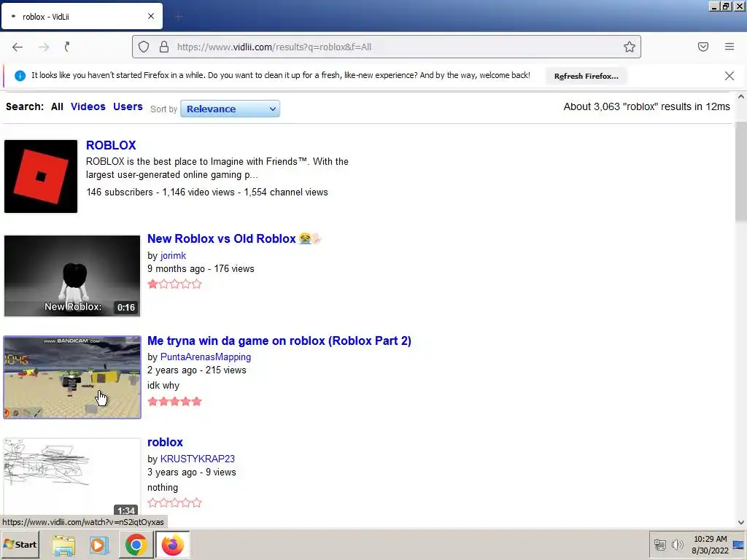The width and height of the screenshot is (747, 560).
Task: Open a new browser tab
Action: 179,17
